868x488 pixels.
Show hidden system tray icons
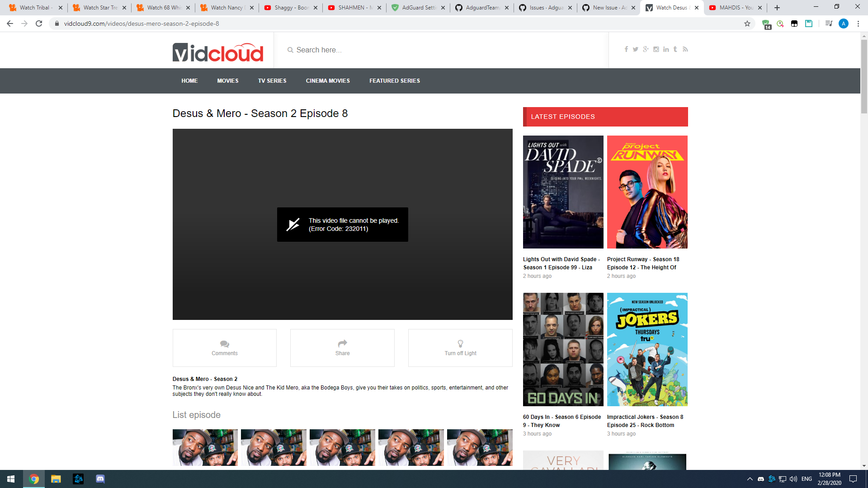pyautogui.click(x=750, y=479)
